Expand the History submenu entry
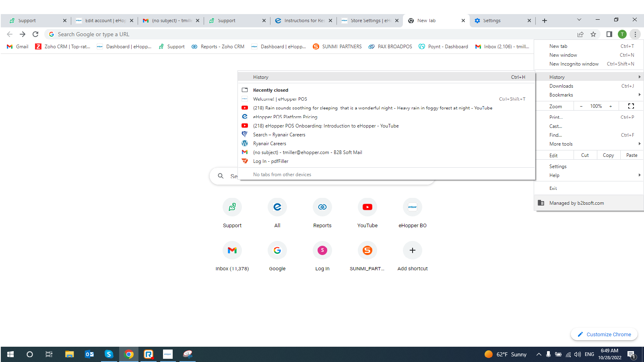644x362 pixels. coord(590,77)
